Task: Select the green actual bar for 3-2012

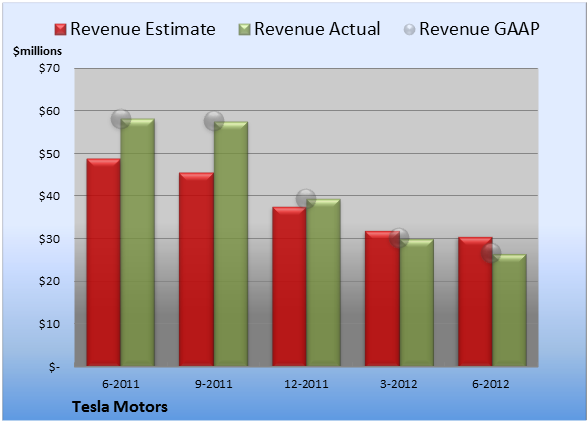Action: tap(417, 302)
